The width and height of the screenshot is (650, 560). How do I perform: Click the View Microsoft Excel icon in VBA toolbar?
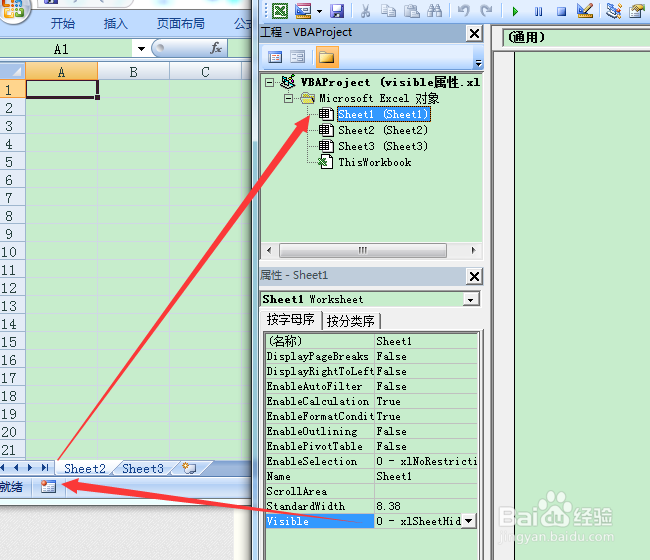pyautogui.click(x=280, y=11)
